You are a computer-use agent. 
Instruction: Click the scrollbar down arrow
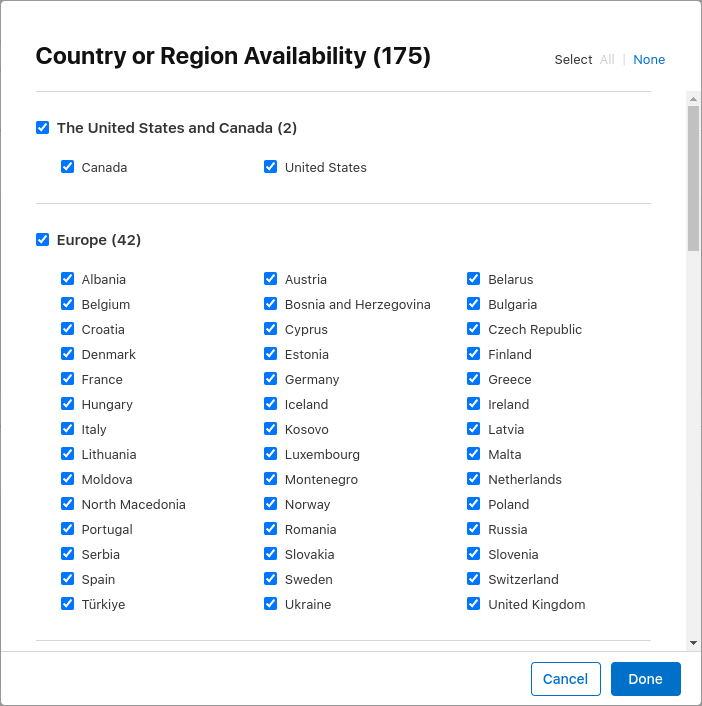point(693,642)
